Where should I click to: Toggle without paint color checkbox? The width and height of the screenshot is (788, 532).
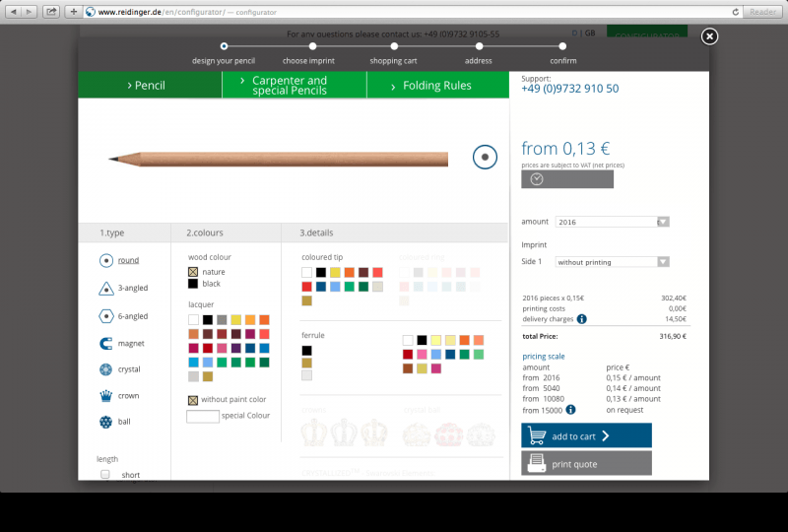[x=193, y=400]
